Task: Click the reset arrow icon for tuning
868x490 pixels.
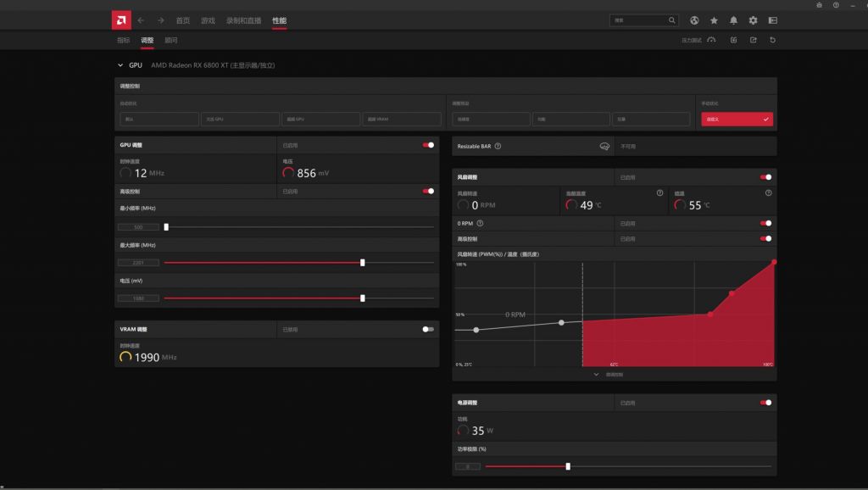Action: pyautogui.click(x=772, y=40)
